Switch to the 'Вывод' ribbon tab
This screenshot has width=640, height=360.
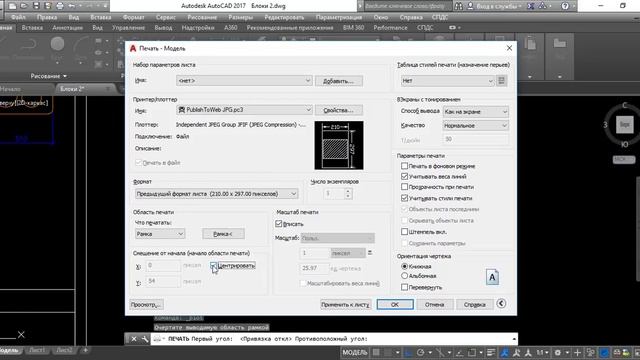coord(163,27)
